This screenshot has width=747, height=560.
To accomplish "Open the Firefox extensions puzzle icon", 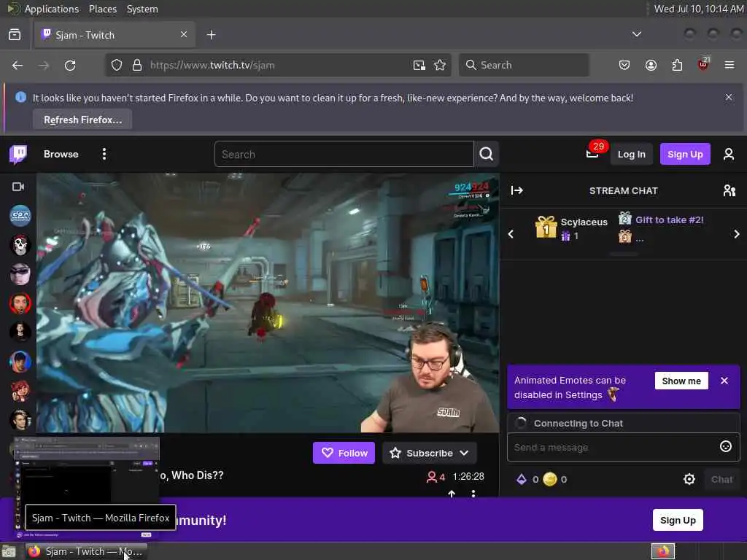I will tap(677, 65).
